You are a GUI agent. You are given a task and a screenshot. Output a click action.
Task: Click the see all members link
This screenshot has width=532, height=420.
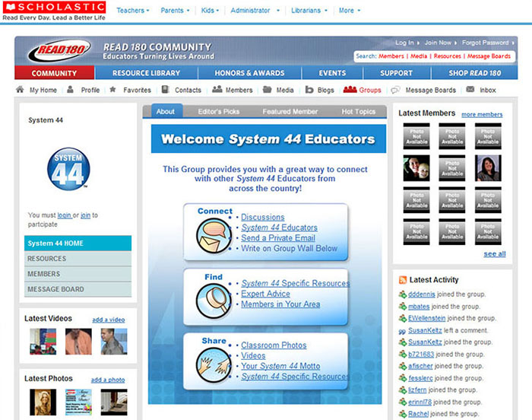coord(495,254)
